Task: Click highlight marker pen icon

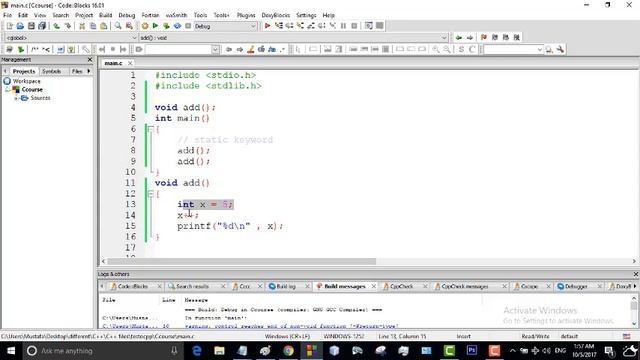Action: point(251,49)
